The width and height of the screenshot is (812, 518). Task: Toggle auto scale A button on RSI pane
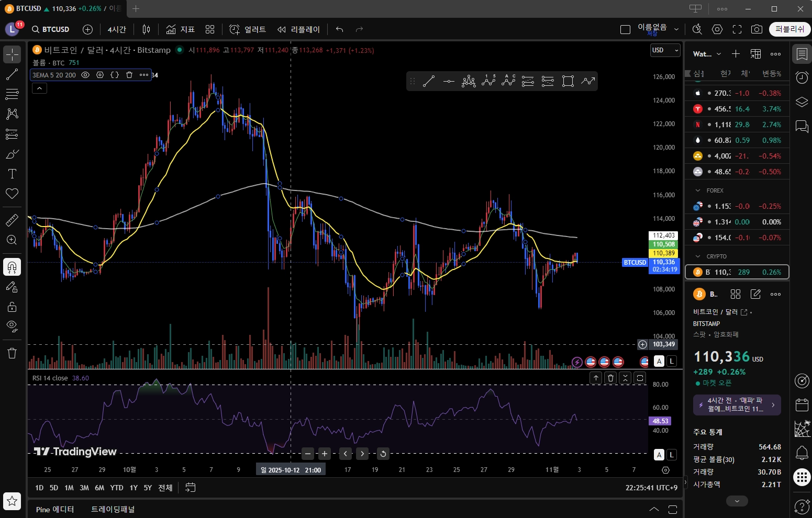click(659, 455)
